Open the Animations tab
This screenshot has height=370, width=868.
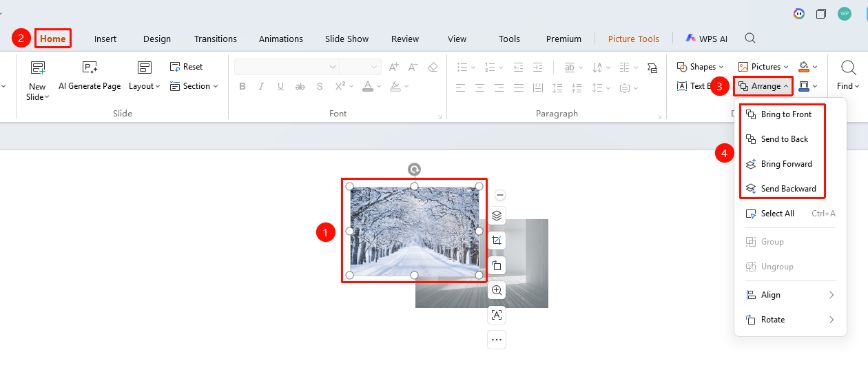[x=281, y=39]
